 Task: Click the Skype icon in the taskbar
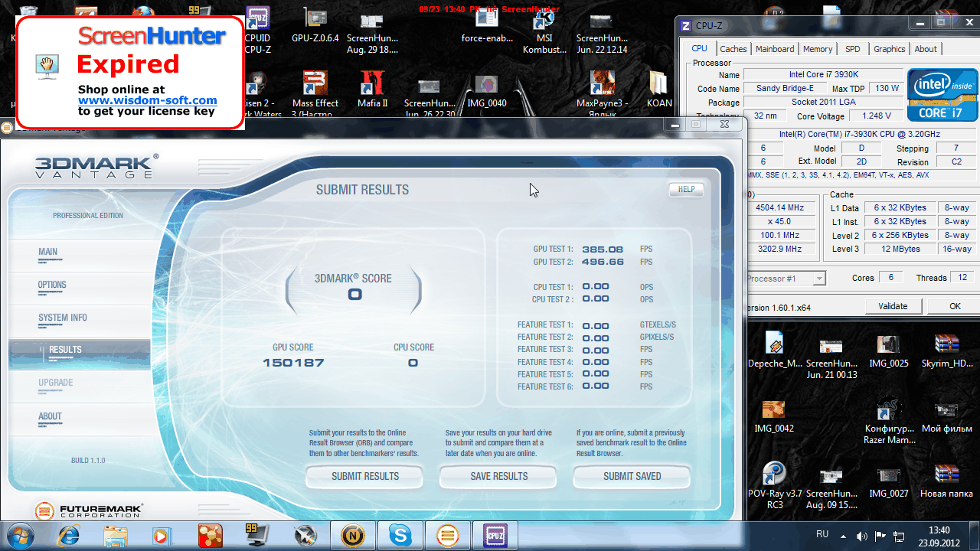pos(400,535)
